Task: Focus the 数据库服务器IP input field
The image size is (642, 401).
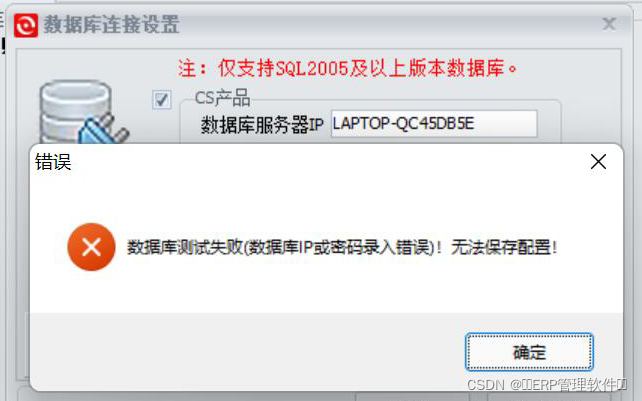Action: [x=434, y=124]
